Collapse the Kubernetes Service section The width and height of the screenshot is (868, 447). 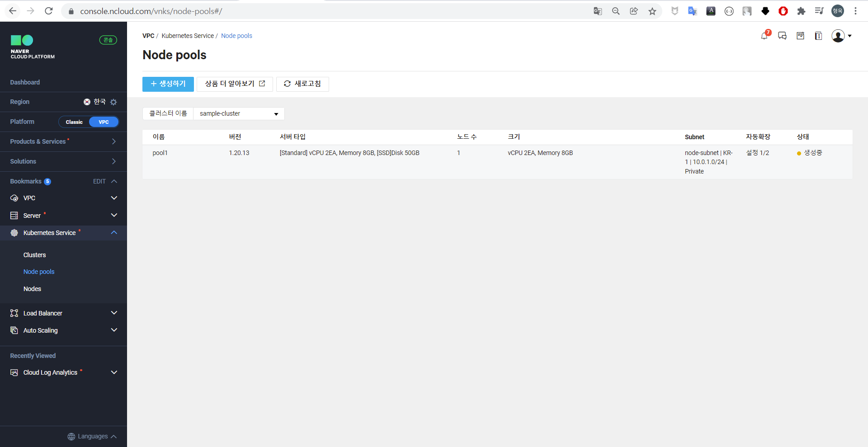pos(114,233)
